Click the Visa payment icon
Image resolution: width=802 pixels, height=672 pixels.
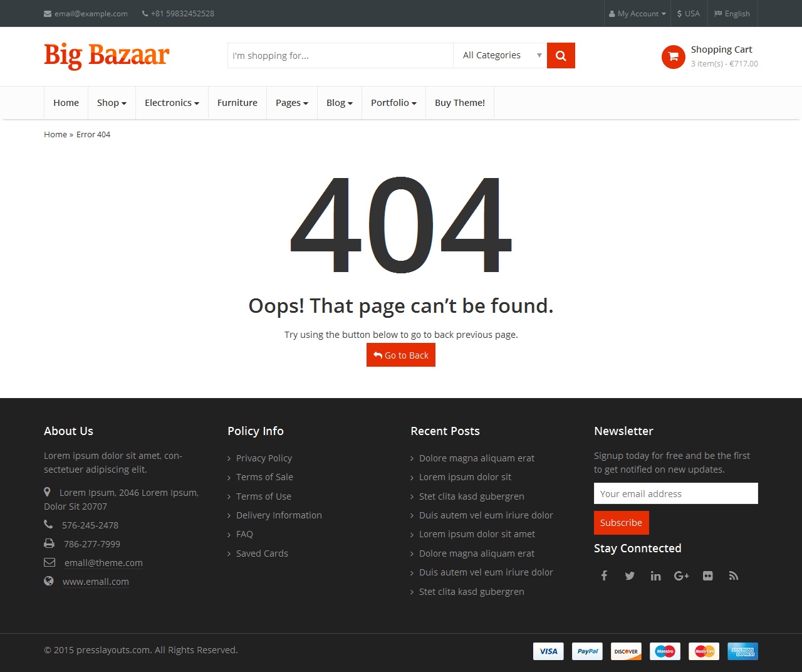(548, 651)
